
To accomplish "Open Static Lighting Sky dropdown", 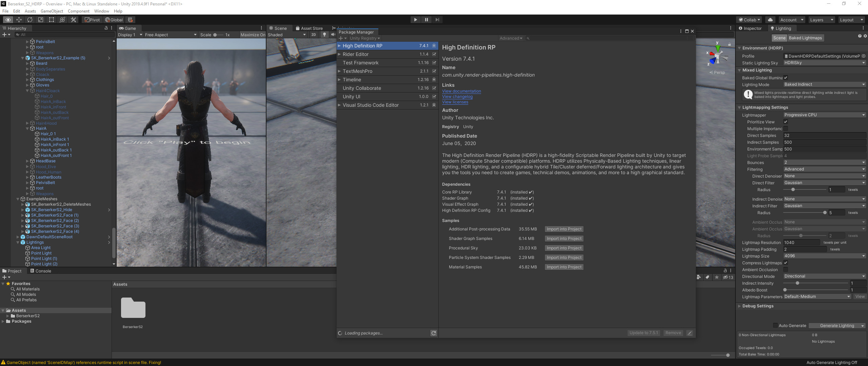I will point(825,63).
